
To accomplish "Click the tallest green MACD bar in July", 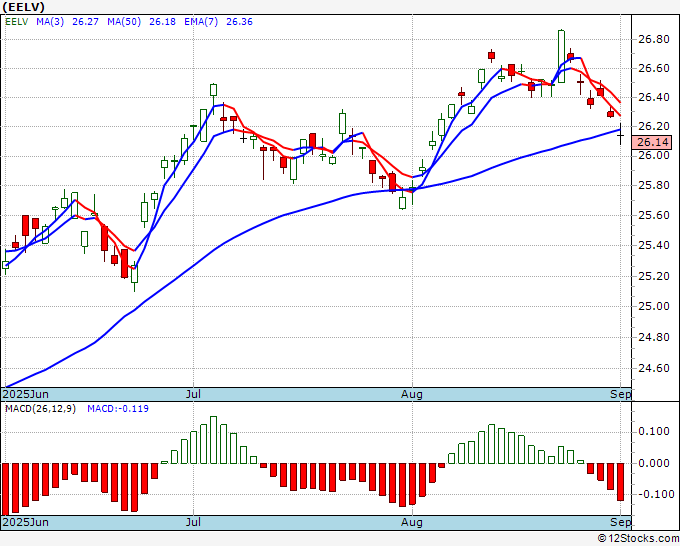I will [x=213, y=440].
